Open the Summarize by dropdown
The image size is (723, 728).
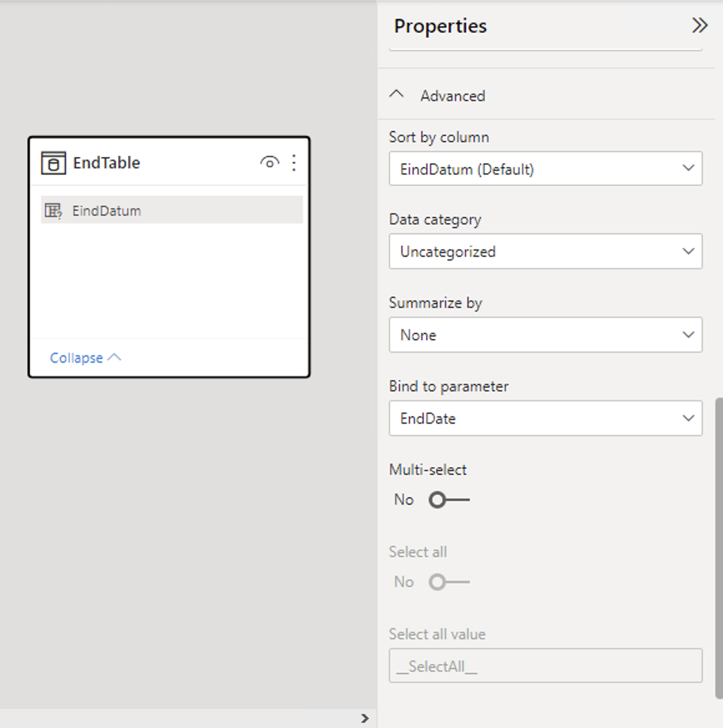(x=545, y=335)
